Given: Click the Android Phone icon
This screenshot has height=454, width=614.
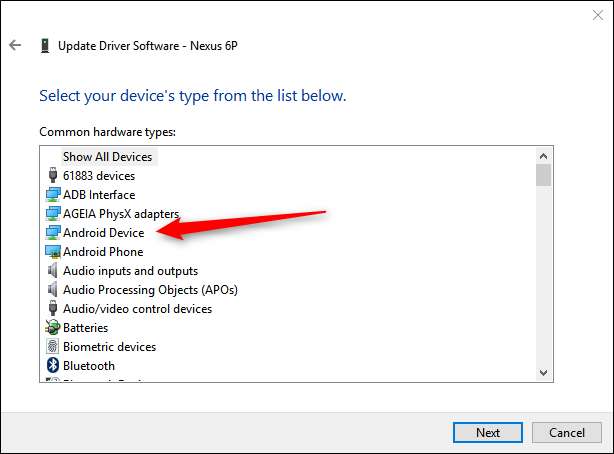Looking at the screenshot, I should (x=53, y=252).
